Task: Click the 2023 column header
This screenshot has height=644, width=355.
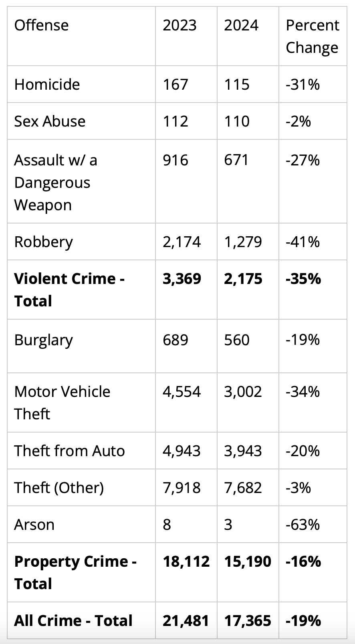Action: 180,25
